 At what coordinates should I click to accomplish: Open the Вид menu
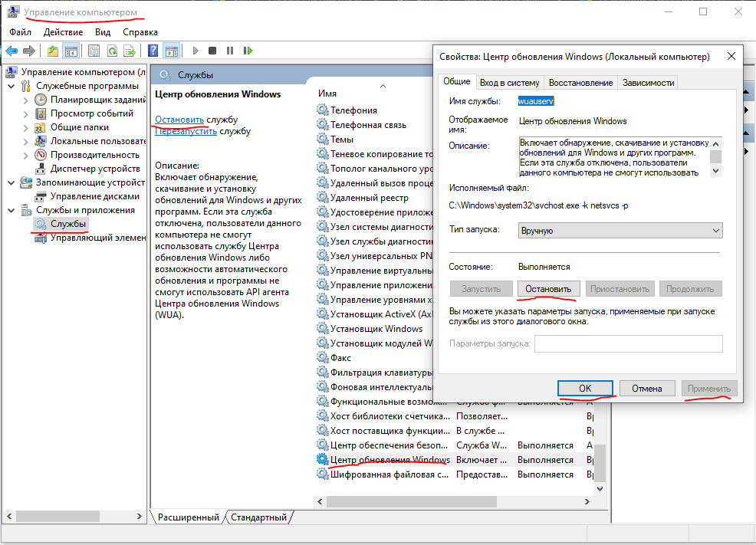tap(103, 31)
